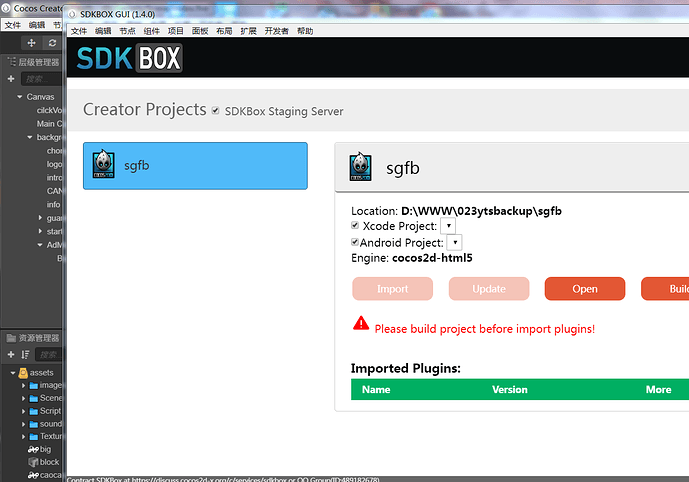
Task: Collapse the assets root folder
Action: 13,373
